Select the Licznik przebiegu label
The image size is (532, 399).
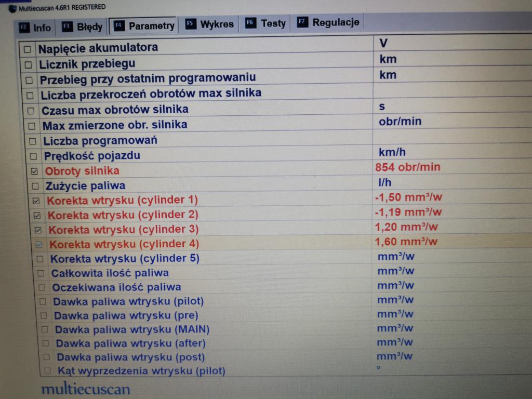pos(87,64)
